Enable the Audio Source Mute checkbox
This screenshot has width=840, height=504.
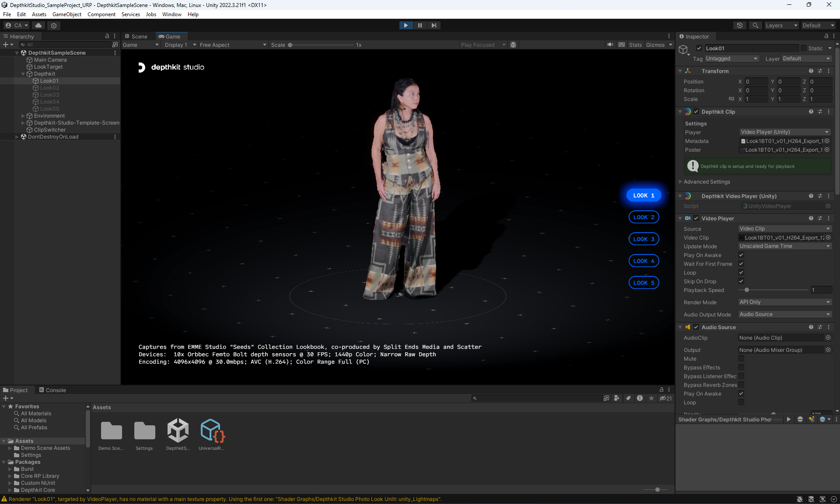tap(741, 358)
